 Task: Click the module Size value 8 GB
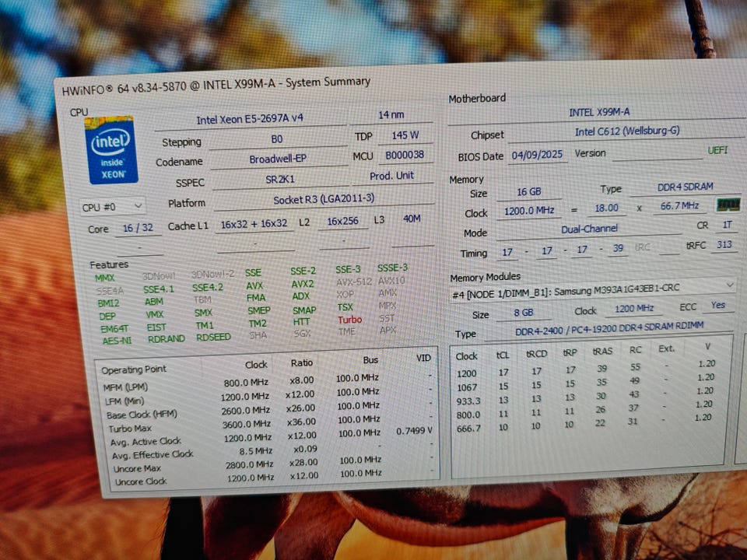tap(524, 313)
